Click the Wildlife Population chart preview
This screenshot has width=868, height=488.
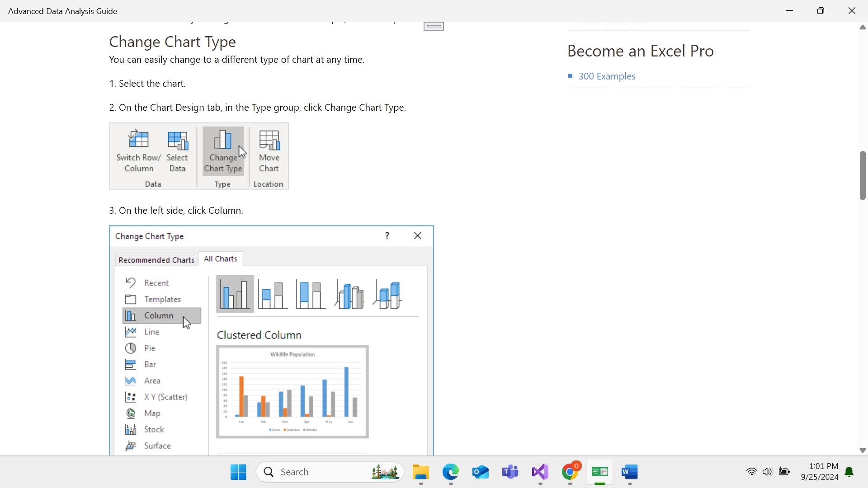pos(292,392)
